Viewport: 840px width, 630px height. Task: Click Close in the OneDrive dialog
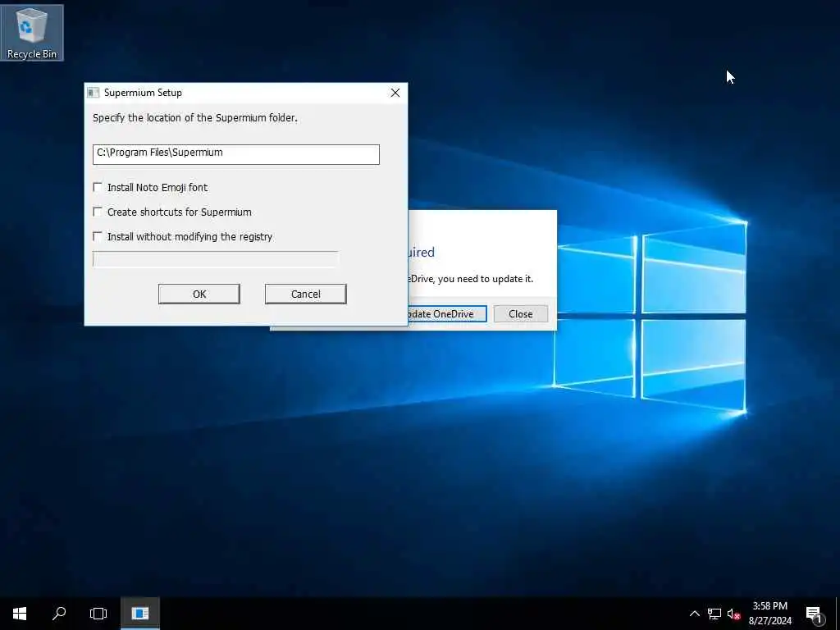tap(521, 314)
